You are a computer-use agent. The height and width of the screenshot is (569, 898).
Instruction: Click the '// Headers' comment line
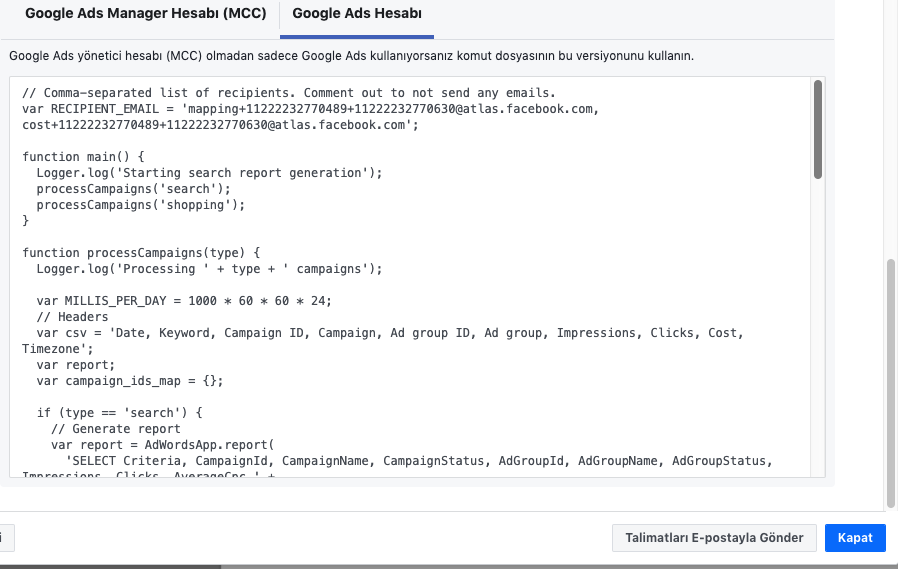pyautogui.click(x=72, y=317)
